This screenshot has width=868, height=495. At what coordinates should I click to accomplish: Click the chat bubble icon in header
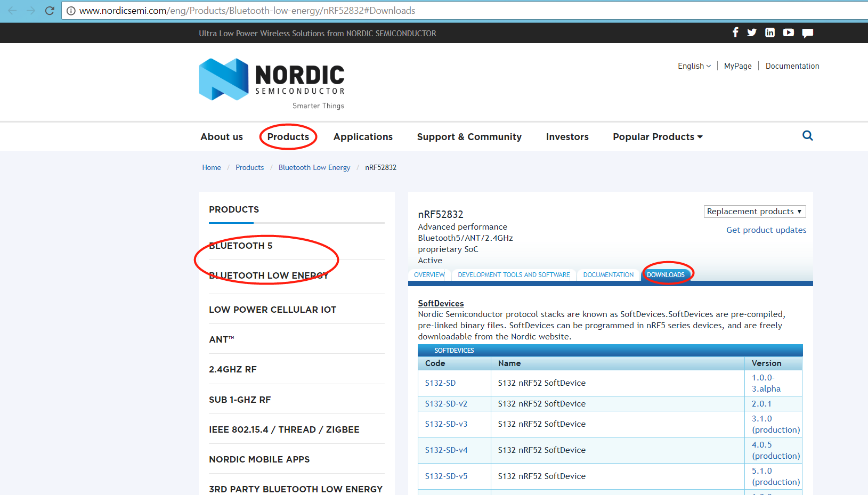808,33
